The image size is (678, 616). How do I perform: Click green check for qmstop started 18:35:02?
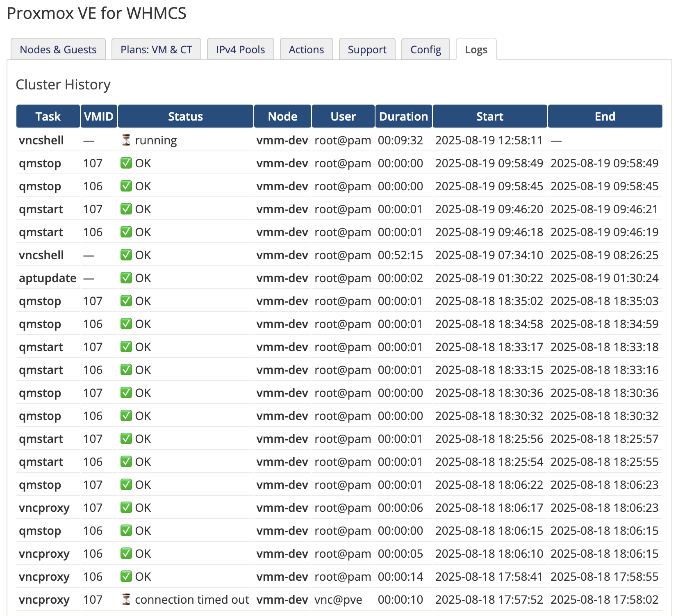tap(126, 301)
